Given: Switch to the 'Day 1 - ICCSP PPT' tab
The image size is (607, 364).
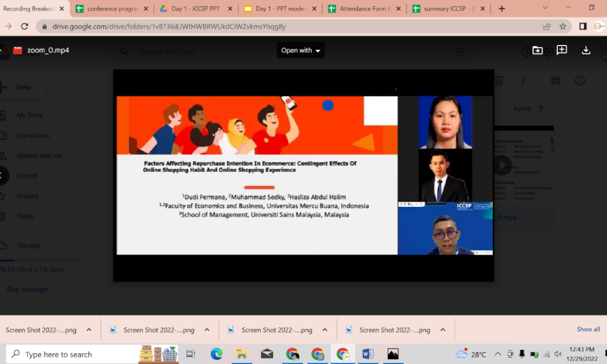Looking at the screenshot, I should [195, 8].
